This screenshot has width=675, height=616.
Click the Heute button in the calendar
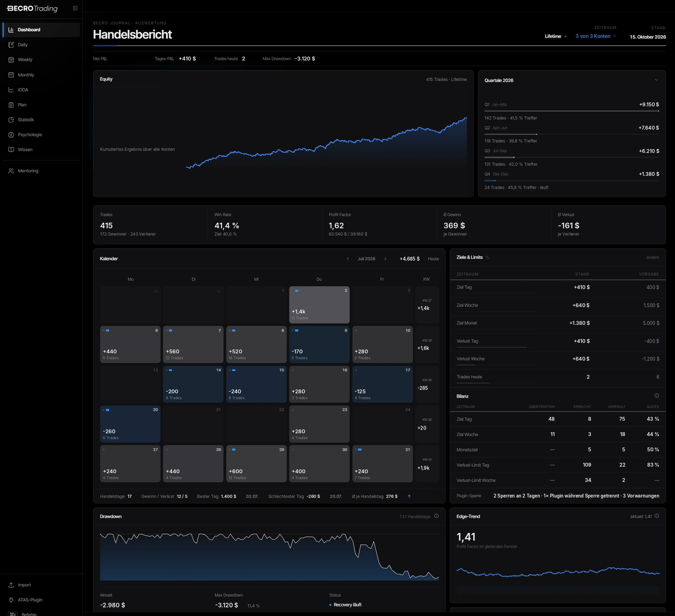tap(433, 259)
